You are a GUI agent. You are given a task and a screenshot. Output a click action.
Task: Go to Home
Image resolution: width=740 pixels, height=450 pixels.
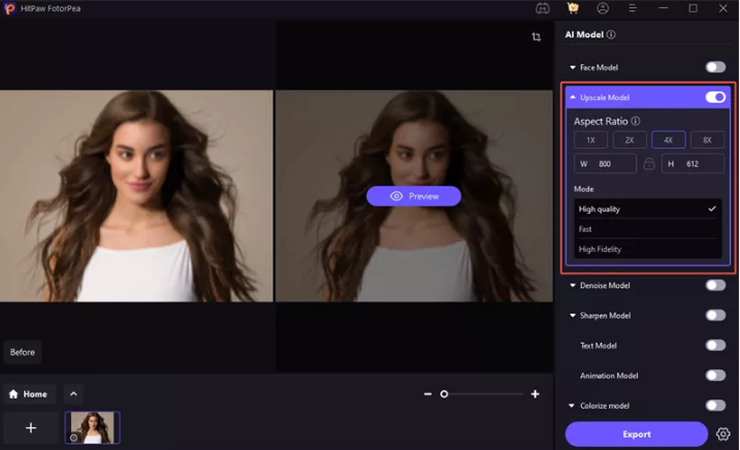pyautogui.click(x=29, y=394)
